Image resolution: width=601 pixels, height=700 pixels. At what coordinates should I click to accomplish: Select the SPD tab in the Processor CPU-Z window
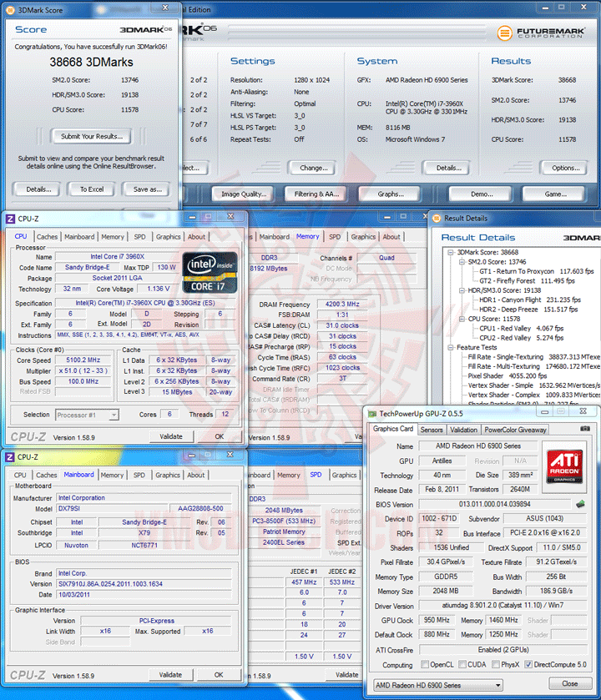point(139,237)
